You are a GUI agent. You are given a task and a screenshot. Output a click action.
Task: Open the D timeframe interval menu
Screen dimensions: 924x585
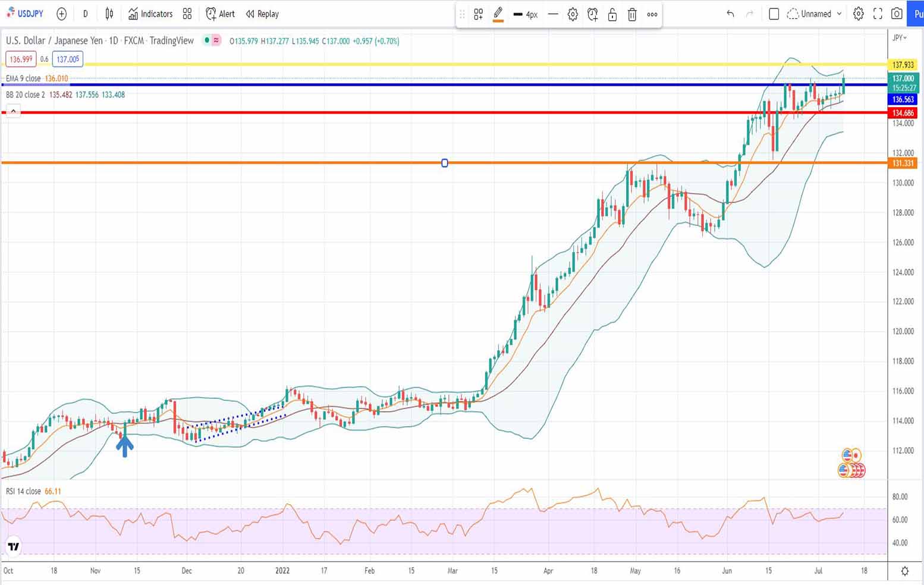86,14
